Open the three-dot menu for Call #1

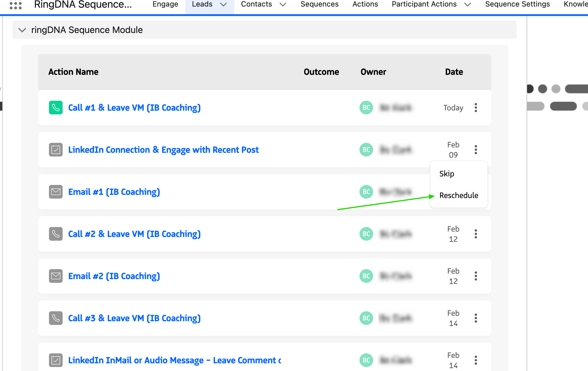(476, 108)
